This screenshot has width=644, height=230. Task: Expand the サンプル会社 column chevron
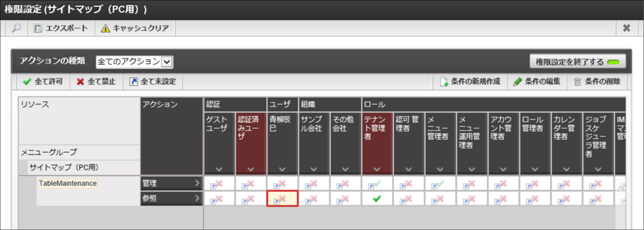(x=314, y=169)
